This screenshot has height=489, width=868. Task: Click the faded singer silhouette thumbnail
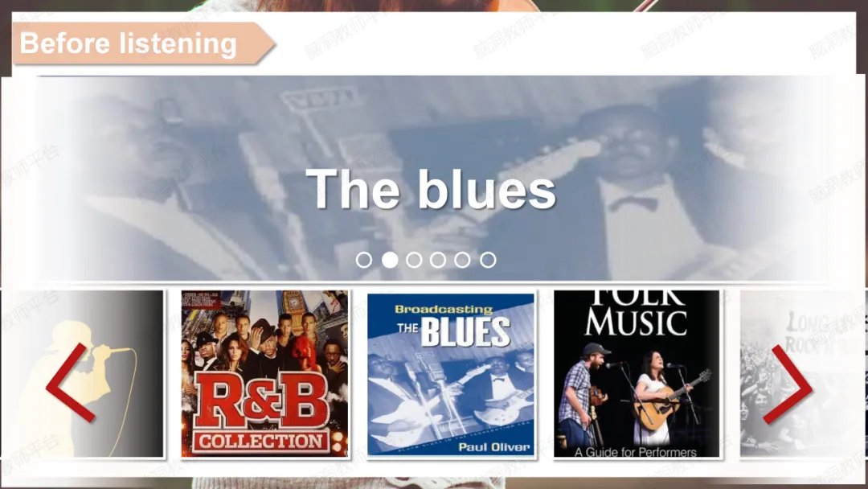(83, 373)
